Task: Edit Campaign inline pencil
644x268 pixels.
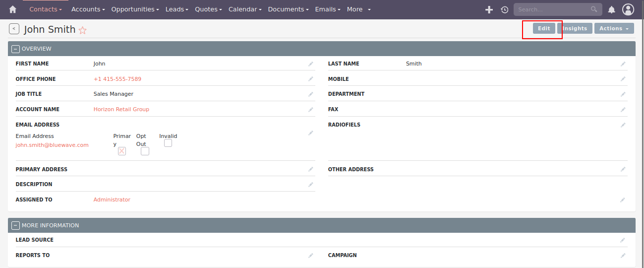Action: 623,256
